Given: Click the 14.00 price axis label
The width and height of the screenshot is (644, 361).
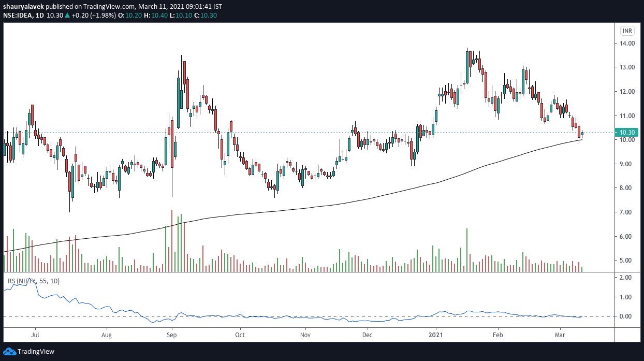Looking at the screenshot, I should [628, 44].
